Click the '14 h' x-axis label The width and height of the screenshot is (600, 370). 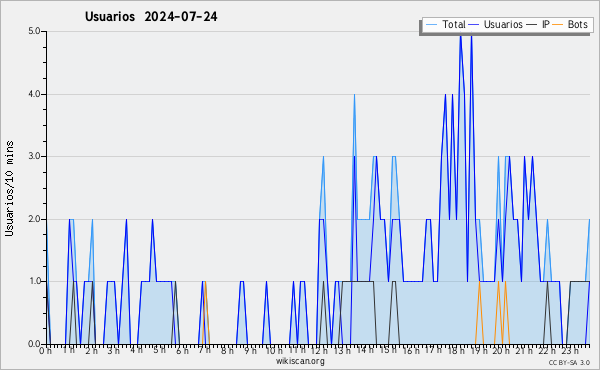(365, 350)
